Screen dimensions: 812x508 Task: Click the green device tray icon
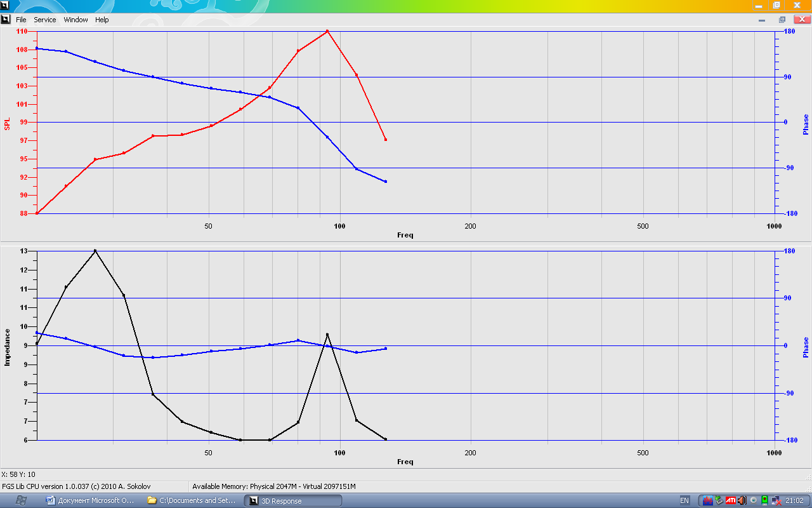(765, 500)
